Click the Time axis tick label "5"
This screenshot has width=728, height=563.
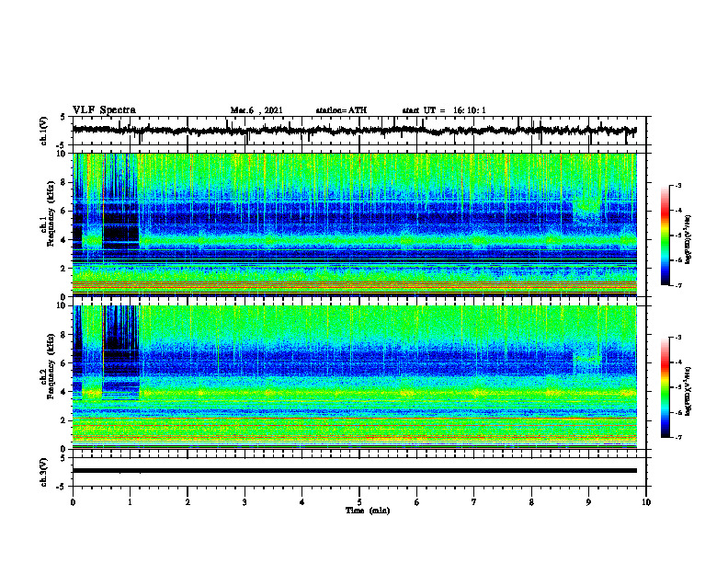point(359,502)
